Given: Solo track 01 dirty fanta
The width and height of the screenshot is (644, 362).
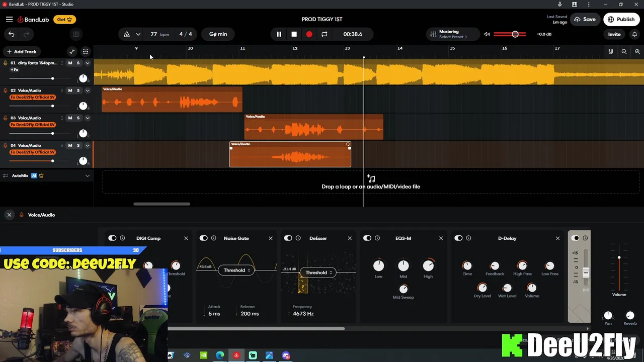Looking at the screenshot, I should (x=78, y=63).
